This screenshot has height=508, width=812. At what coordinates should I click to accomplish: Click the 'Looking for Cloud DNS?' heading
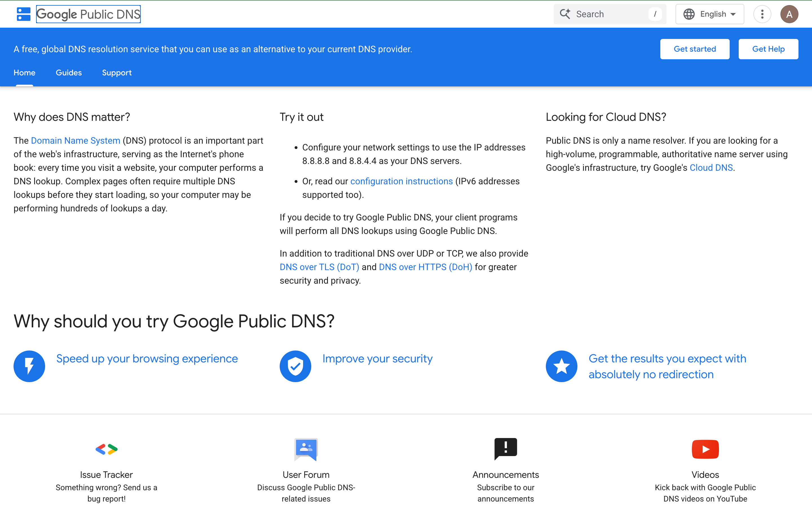click(x=606, y=117)
